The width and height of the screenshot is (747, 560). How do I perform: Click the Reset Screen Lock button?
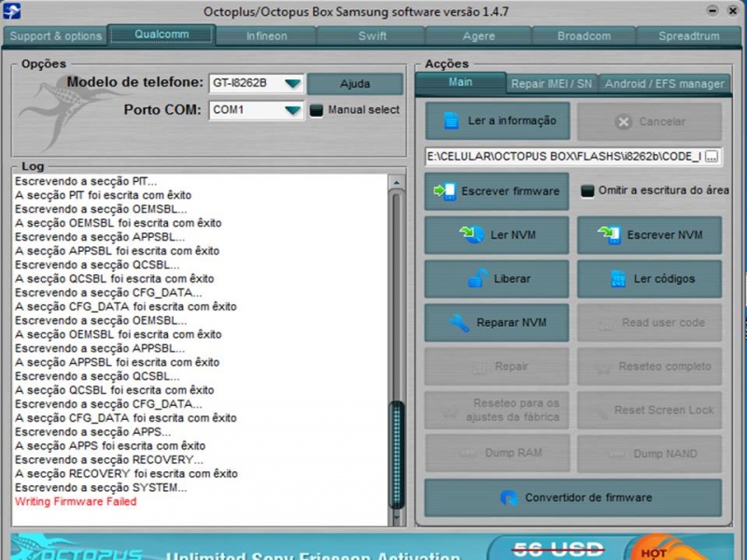(x=649, y=411)
